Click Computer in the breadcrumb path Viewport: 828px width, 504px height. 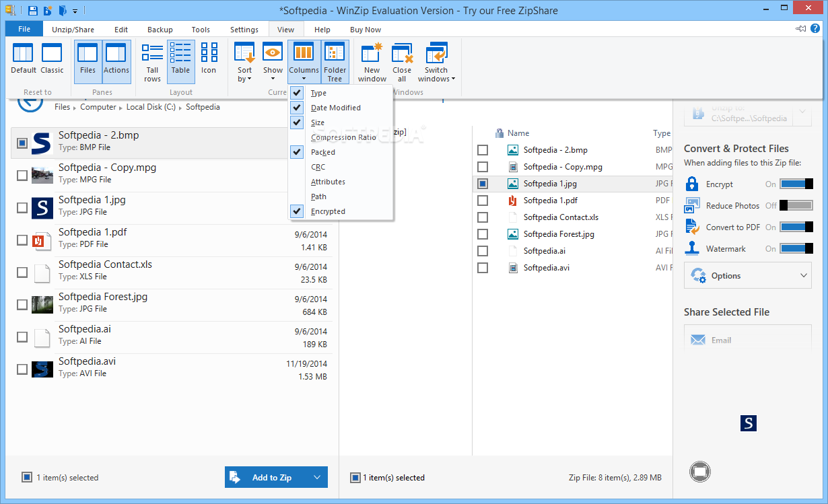pos(98,107)
